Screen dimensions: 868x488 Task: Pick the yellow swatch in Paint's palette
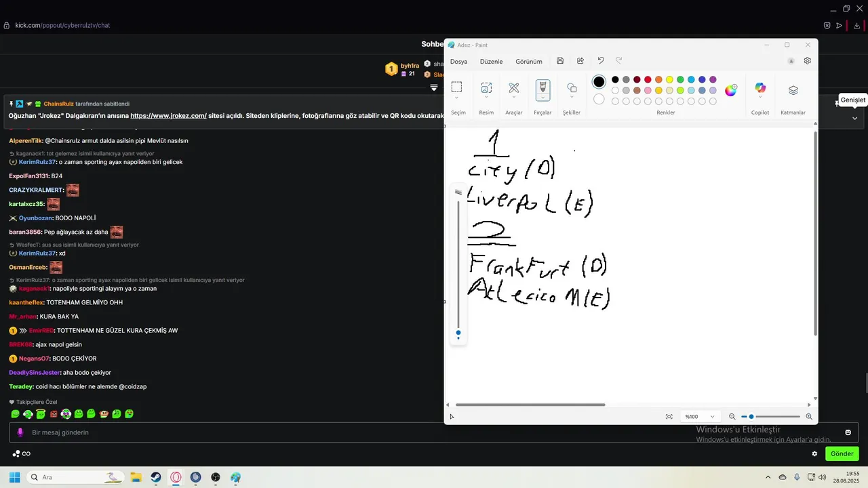[669, 80]
